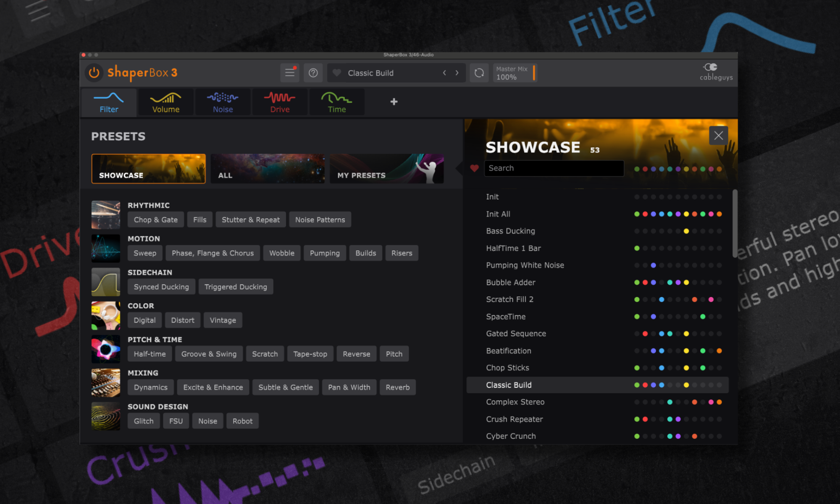840x504 pixels.
Task: Open the Drive shaper band
Action: (279, 102)
